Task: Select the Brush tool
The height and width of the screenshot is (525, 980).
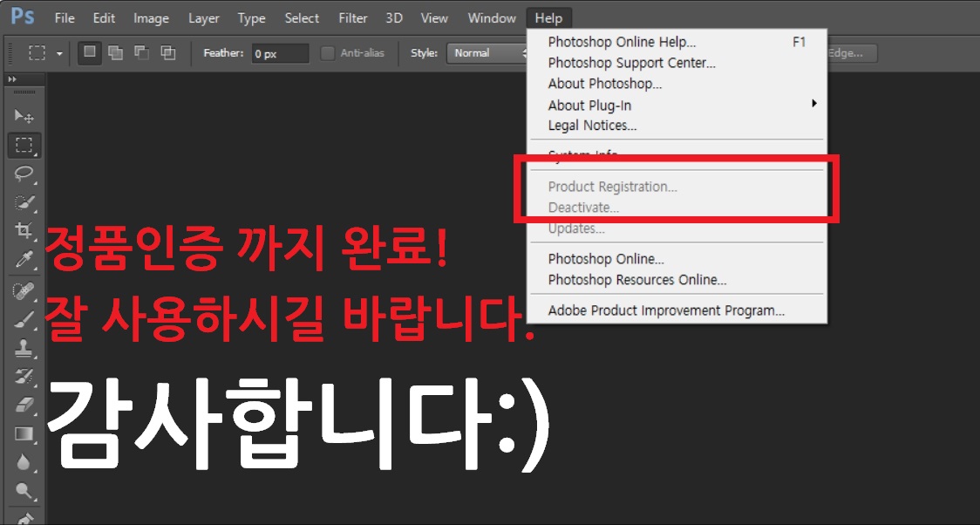Action: 24,318
